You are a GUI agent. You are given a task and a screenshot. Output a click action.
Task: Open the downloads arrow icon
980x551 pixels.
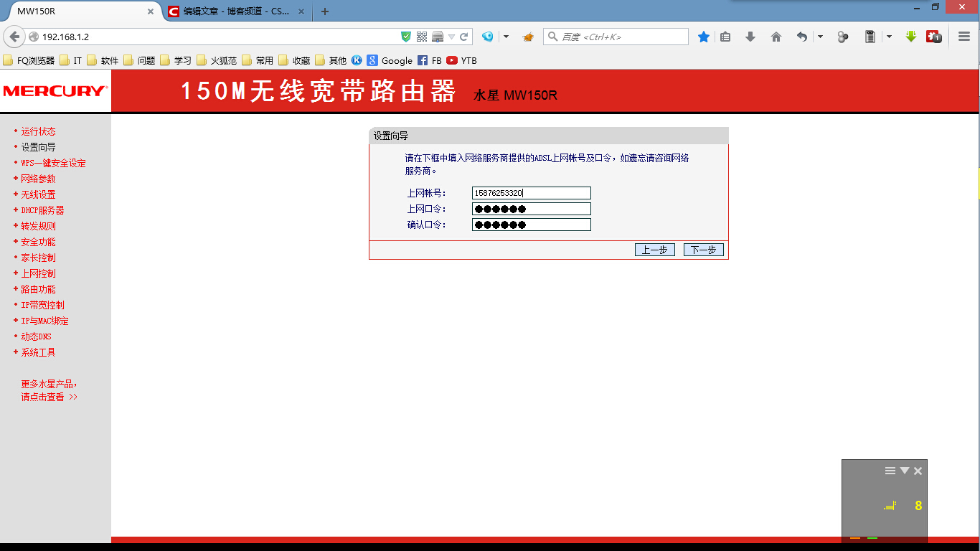[750, 37]
